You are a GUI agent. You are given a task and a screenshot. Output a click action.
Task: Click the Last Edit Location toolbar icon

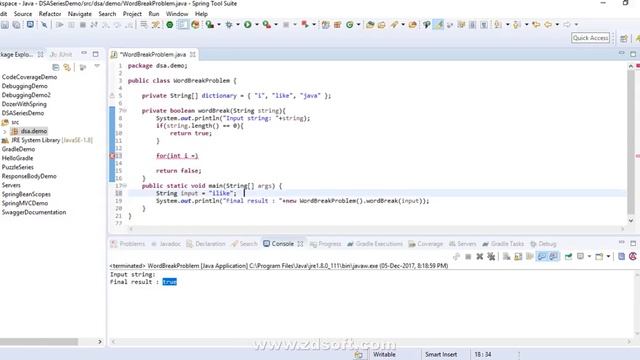point(536,25)
